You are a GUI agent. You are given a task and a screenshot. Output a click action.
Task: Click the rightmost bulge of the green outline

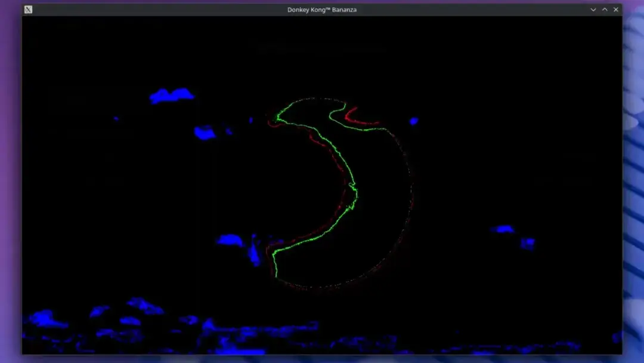click(x=355, y=191)
